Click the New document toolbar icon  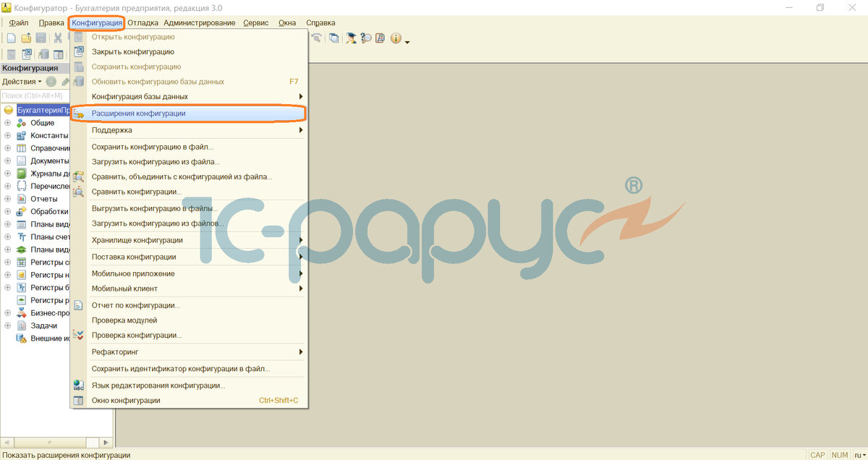coord(11,38)
